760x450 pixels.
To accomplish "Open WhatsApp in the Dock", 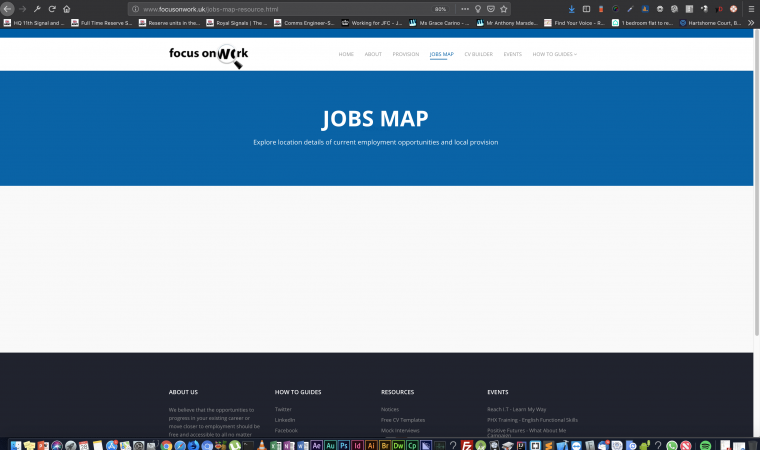I will point(672,445).
